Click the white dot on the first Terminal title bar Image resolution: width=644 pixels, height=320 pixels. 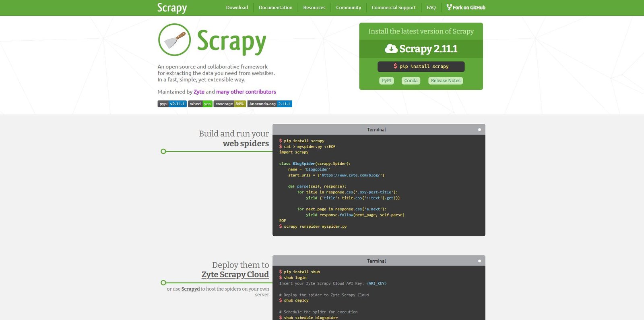coord(479,130)
